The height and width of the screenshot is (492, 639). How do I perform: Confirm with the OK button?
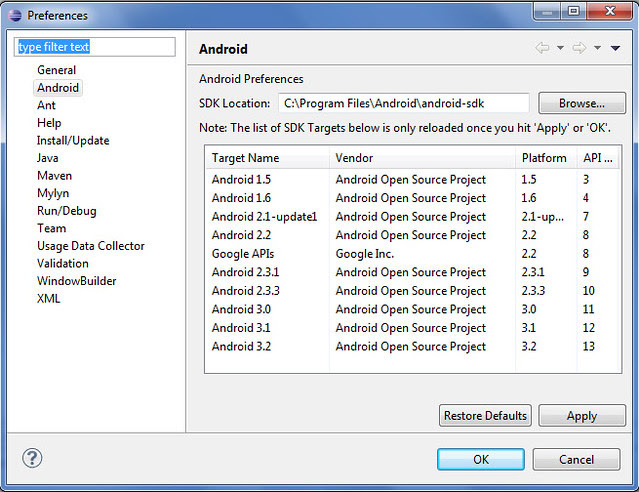[481, 459]
